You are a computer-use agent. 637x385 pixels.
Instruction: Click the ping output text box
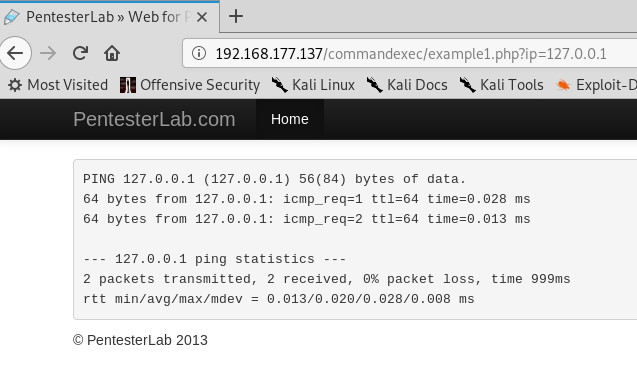pyautogui.click(x=355, y=240)
